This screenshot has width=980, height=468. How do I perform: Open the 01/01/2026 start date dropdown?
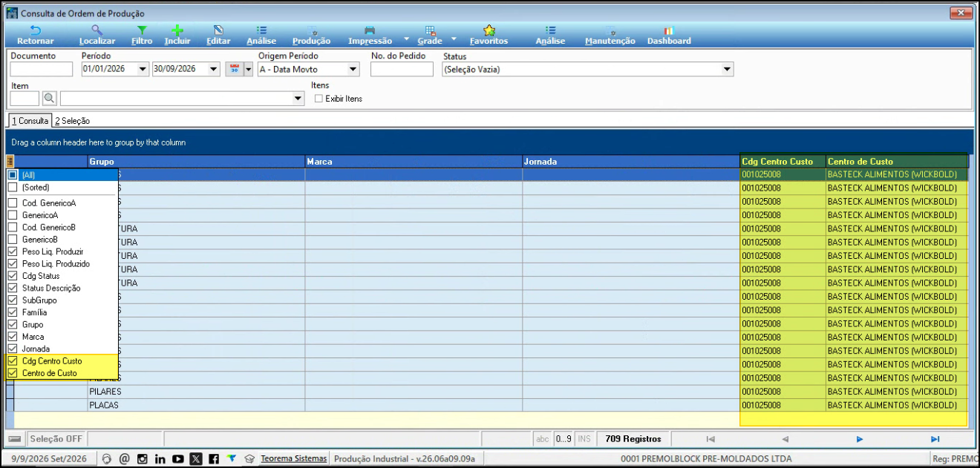(x=143, y=70)
